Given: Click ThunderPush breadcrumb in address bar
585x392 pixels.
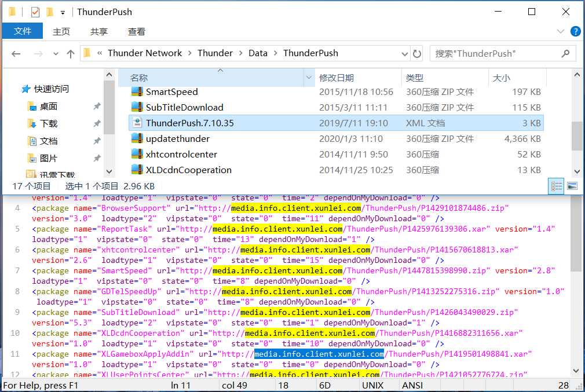Looking at the screenshot, I should tap(310, 53).
